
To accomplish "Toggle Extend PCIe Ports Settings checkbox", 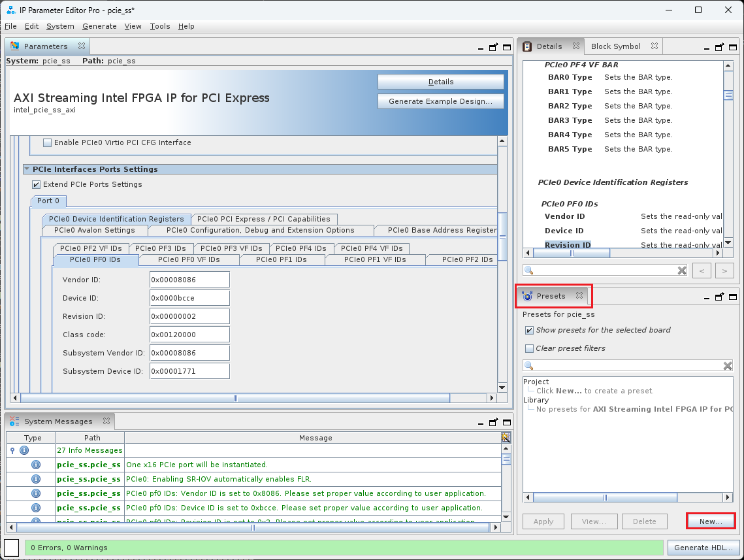I will click(x=37, y=184).
